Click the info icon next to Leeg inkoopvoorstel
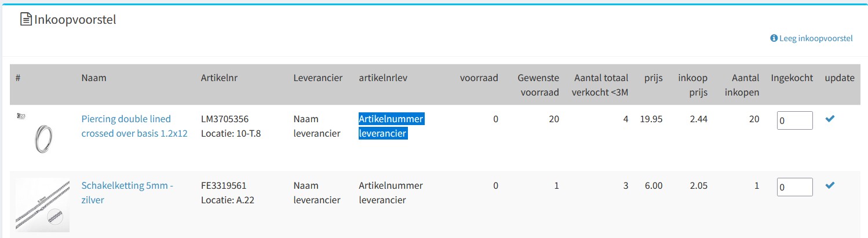Image resolution: width=868 pixels, height=238 pixels. pos(774,38)
